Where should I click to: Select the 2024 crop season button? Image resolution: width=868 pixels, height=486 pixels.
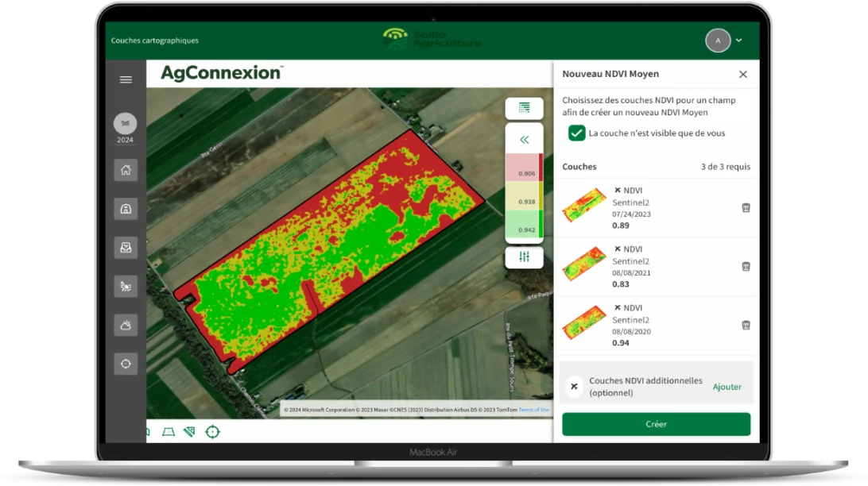[x=125, y=129]
